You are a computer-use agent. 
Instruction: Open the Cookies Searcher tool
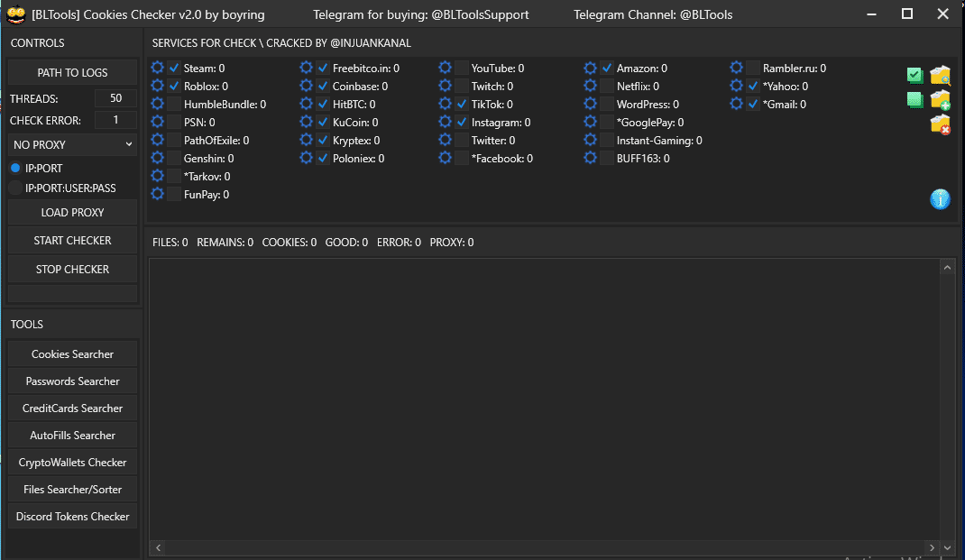[73, 353]
